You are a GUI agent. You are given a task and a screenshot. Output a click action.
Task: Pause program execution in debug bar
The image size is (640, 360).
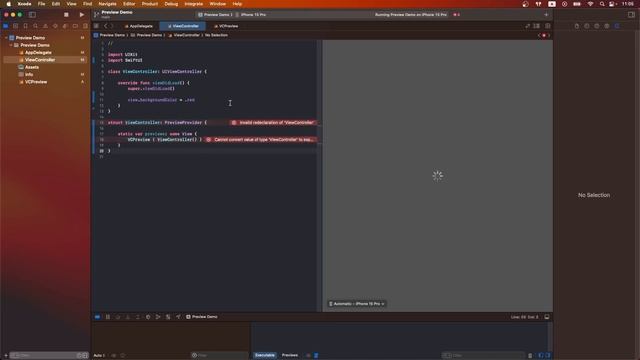tap(108, 317)
